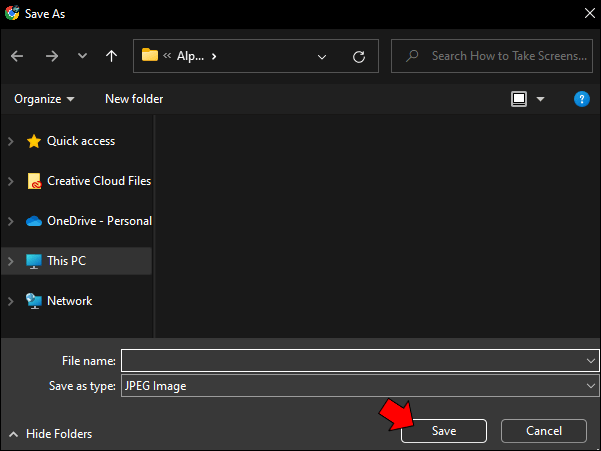This screenshot has width=601, height=451.
Task: Open the Organize menu
Action: tap(44, 99)
